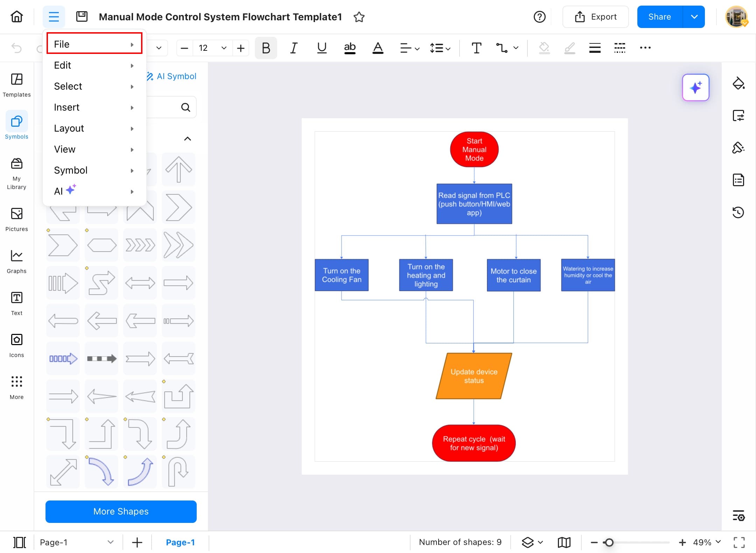756x553 pixels.
Task: Open the font size dropdown
Action: point(223,48)
